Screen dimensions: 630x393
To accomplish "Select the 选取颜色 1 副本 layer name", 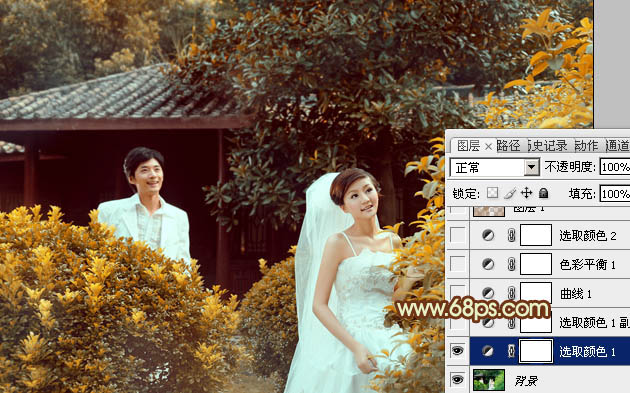I will click(594, 322).
